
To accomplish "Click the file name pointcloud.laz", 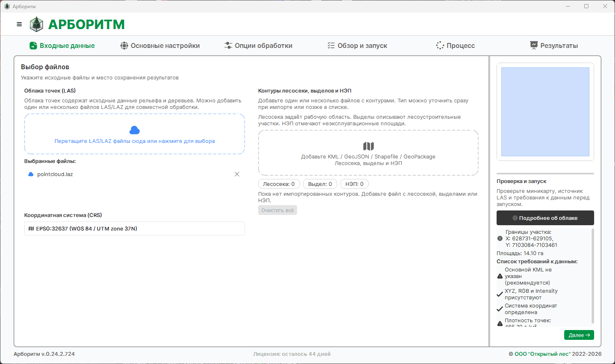I will [55, 174].
